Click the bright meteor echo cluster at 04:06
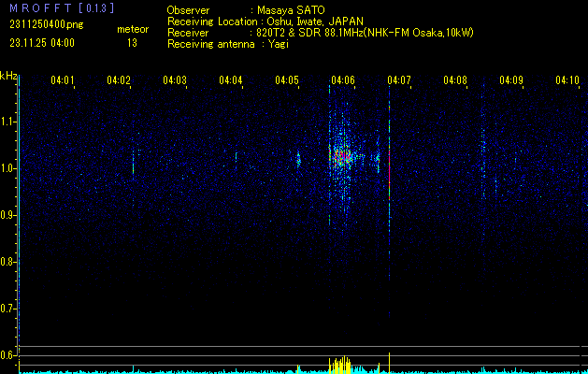588x374 pixels. point(341,157)
